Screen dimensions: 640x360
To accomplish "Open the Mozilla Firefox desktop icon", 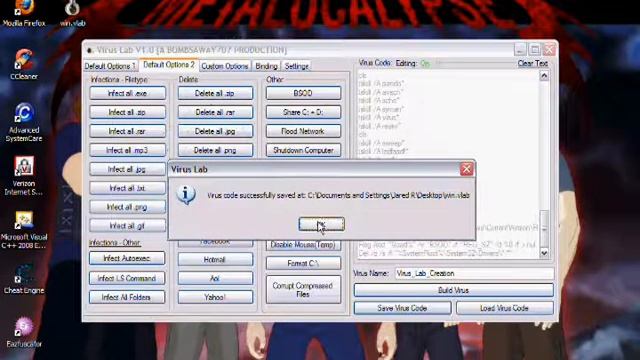I will (24, 13).
